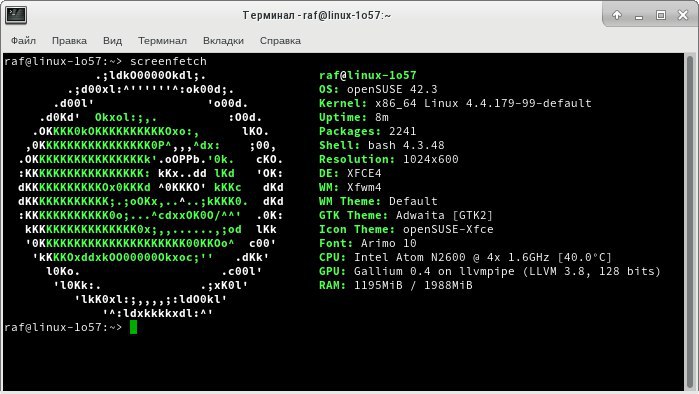Screen dimensions: 699x394
Task: Click the green cursor at the prompt
Action: click(133, 327)
